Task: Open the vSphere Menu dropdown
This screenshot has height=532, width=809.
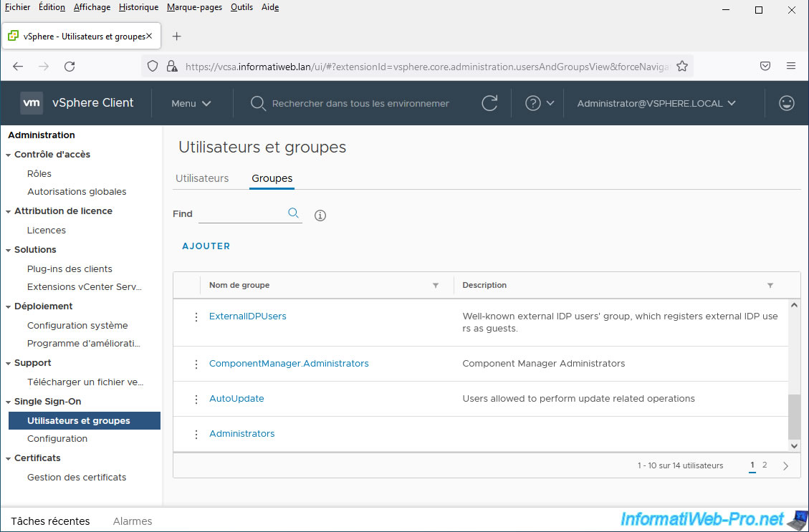Action: (x=191, y=103)
